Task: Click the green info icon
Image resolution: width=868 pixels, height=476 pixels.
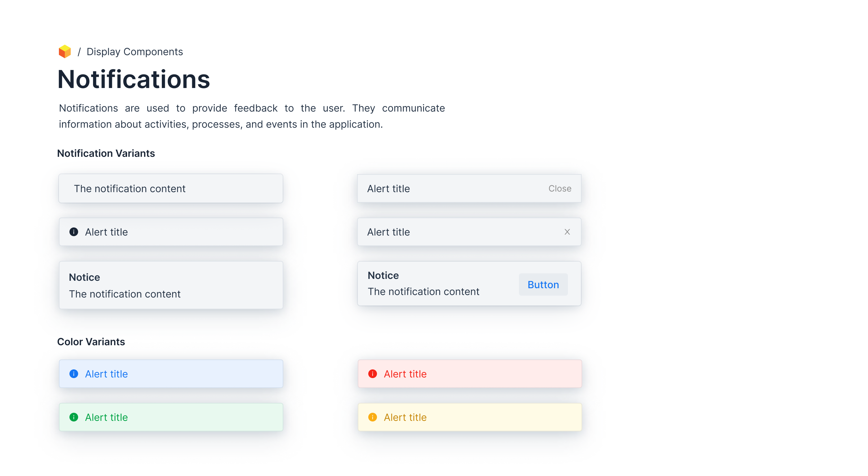Action: 74,417
